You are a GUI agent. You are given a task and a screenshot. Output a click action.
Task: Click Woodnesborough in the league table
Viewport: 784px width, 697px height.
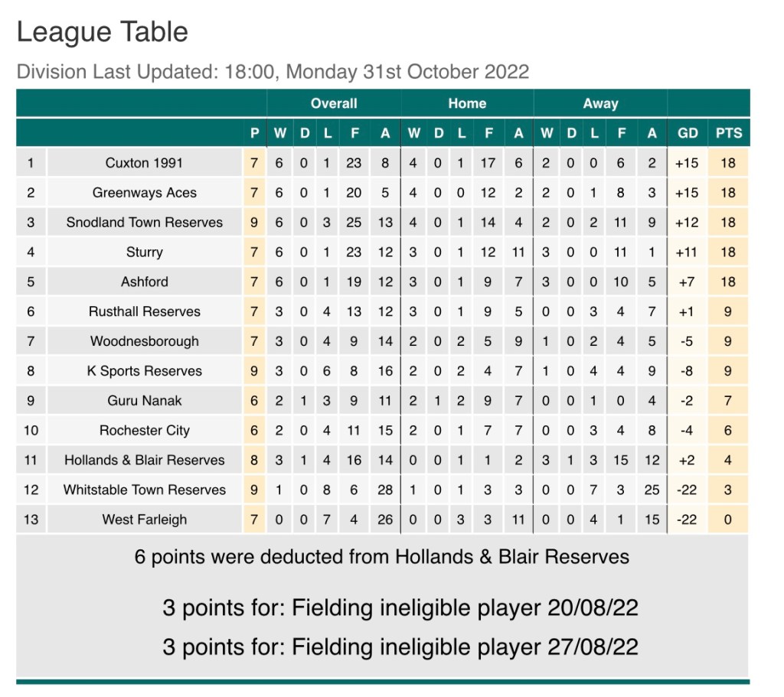(144, 341)
